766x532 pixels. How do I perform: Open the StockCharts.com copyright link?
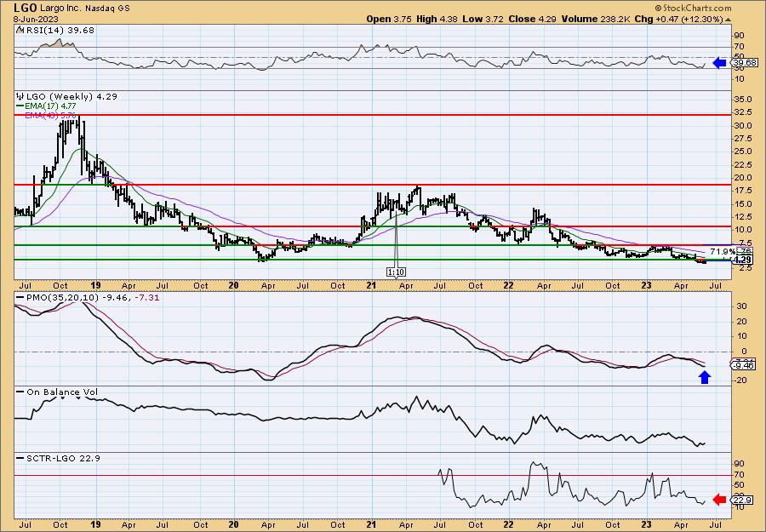pos(693,8)
